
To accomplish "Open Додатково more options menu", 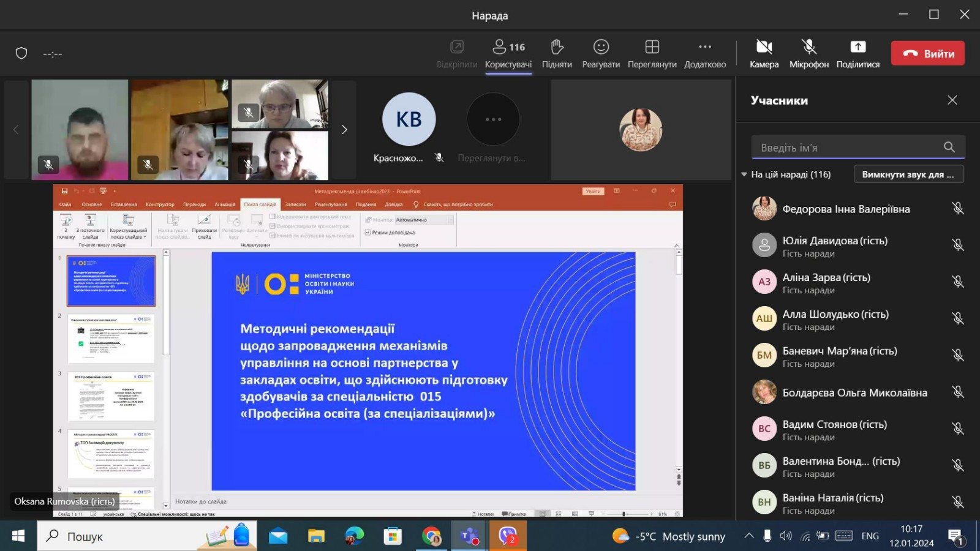I will [704, 47].
